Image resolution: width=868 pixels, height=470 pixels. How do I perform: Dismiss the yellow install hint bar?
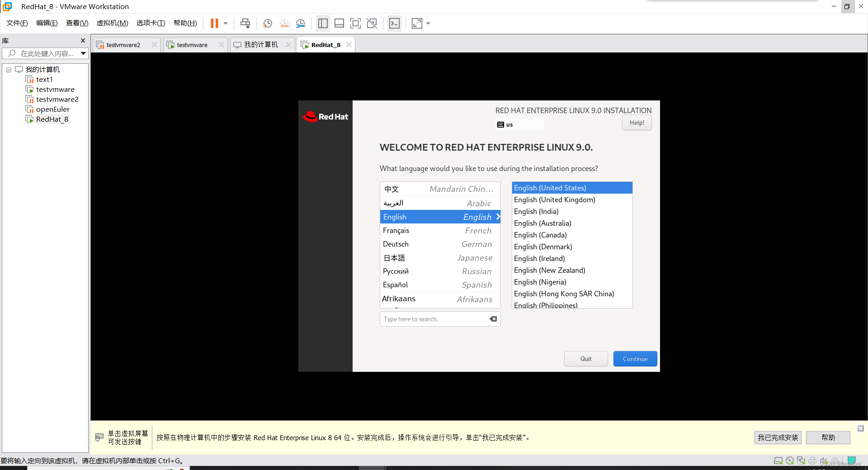pyautogui.click(x=861, y=428)
